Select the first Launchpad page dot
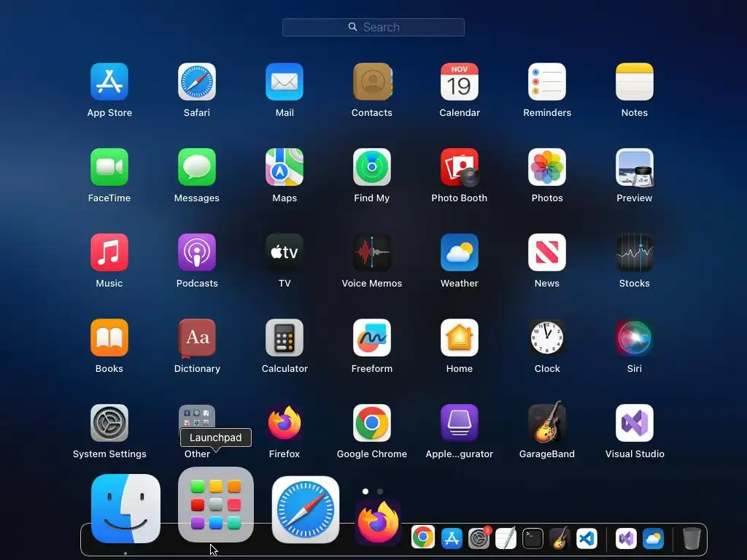The height and width of the screenshot is (560, 747). click(x=365, y=491)
